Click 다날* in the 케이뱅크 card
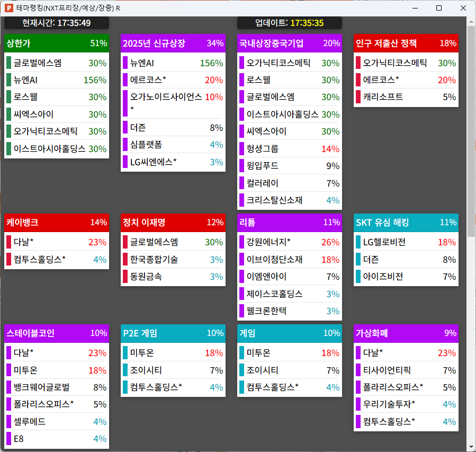The width and height of the screenshot is (476, 452). tap(57, 242)
